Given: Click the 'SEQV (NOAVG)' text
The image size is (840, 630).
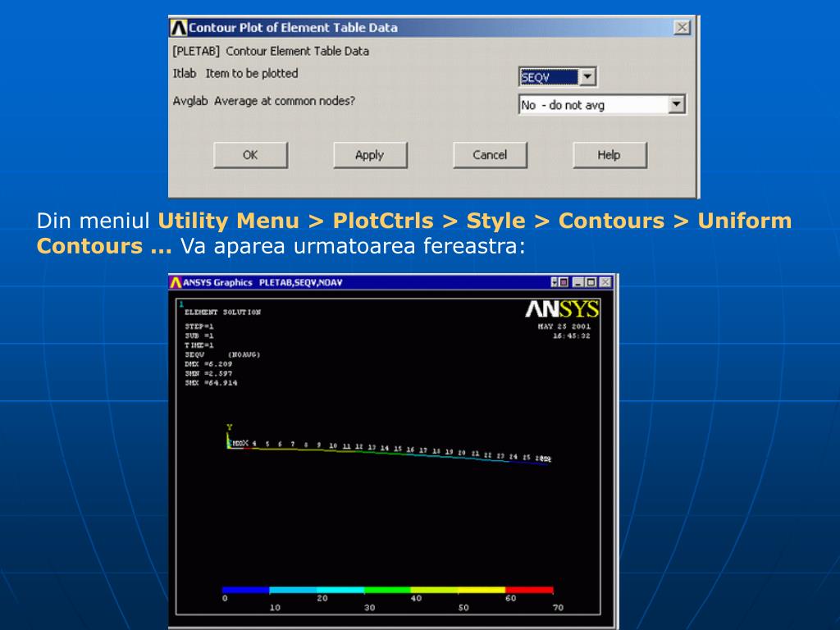Looking at the screenshot, I should [222, 354].
